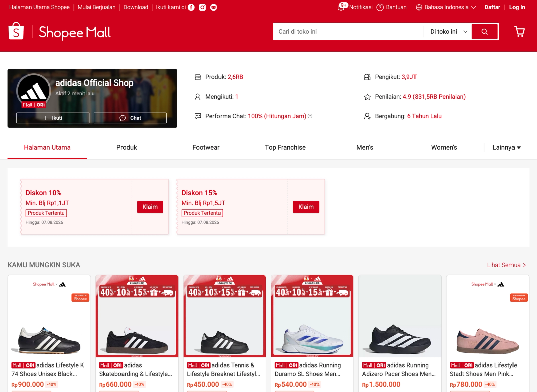Open the LINE icon link
Image resolution: width=537 pixels, height=392 pixels.
click(x=213, y=7)
